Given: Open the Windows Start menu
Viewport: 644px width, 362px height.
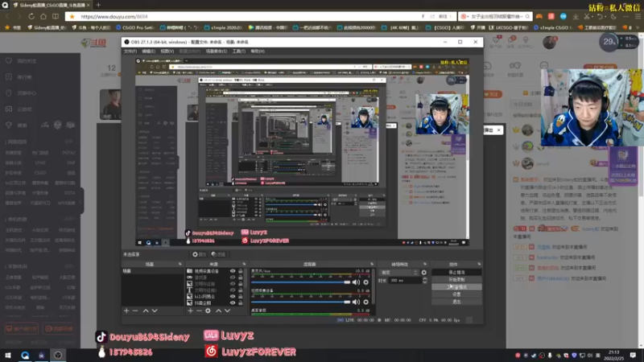Looking at the screenshot, I should (x=8, y=355).
